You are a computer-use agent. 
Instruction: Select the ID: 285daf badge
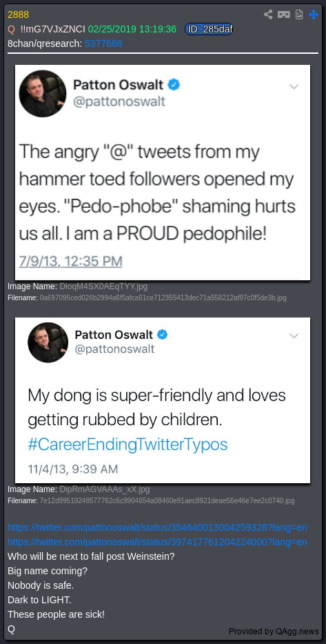(209, 29)
